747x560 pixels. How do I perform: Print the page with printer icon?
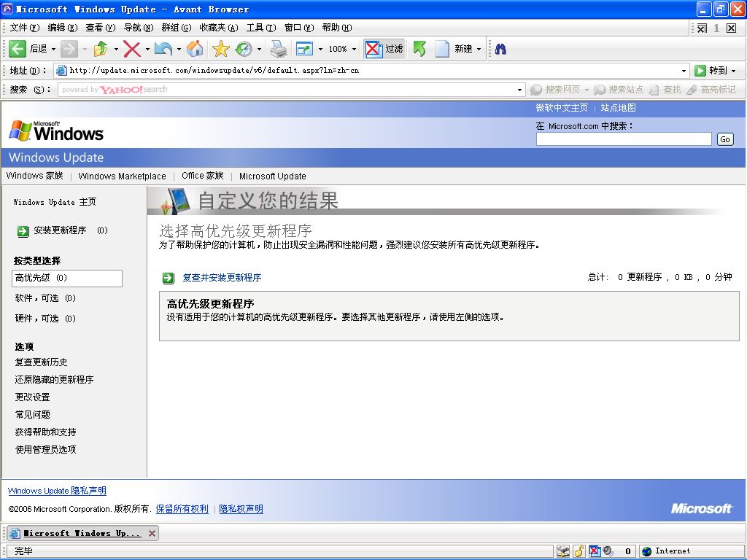pos(279,49)
